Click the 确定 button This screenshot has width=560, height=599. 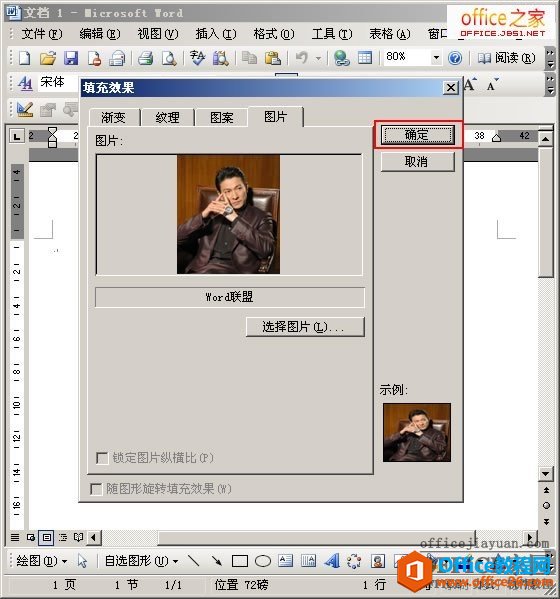coord(418,135)
